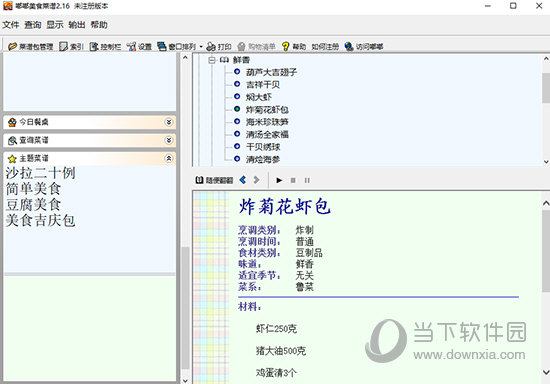
Task: Click the 帮助 question mark icon
Action: point(286,46)
